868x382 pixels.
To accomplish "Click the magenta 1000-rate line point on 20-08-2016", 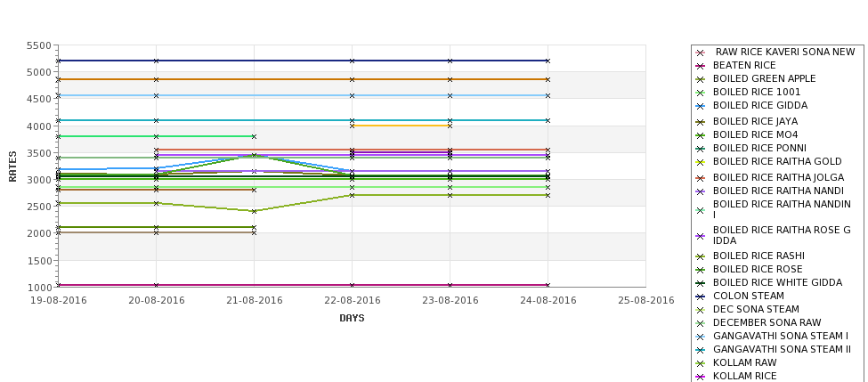I will 156,285.
